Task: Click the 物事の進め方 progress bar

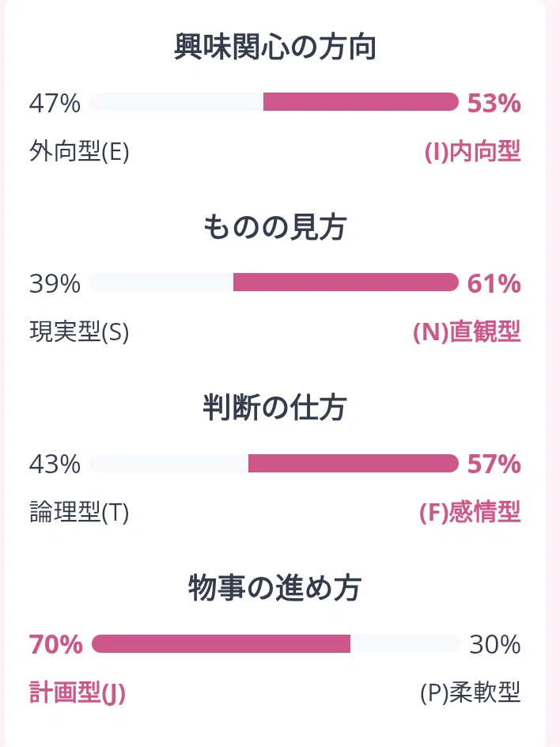Action: 276,643
